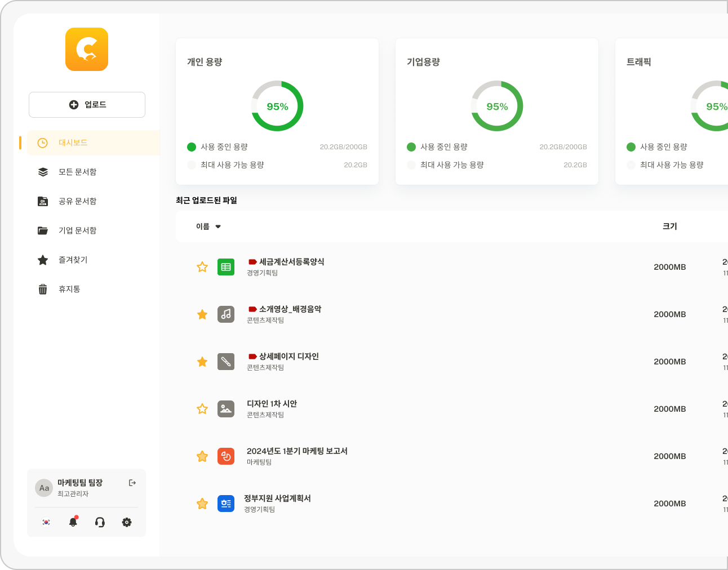Click 개인 용량 card title

(205, 62)
